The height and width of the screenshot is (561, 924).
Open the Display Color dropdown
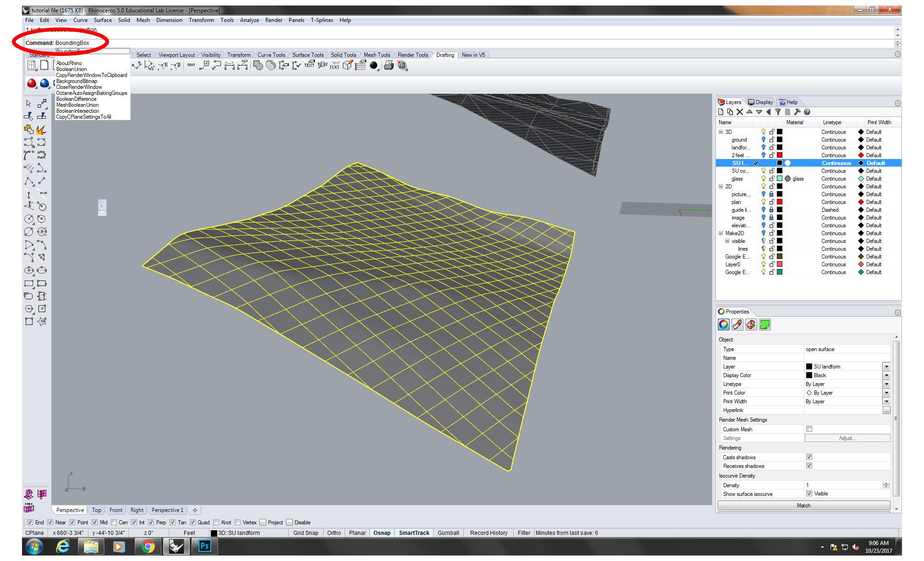pos(886,375)
